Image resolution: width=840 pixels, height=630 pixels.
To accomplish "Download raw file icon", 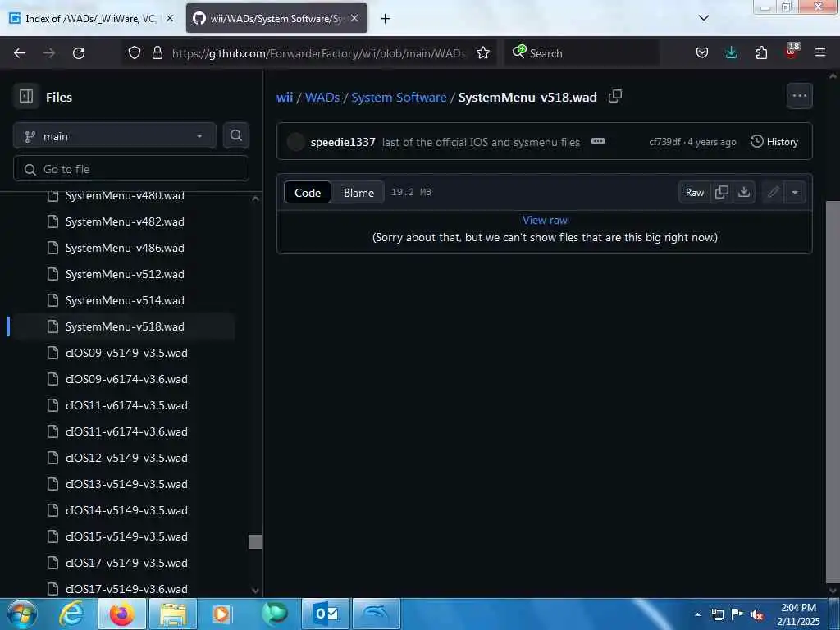I will coord(744,192).
